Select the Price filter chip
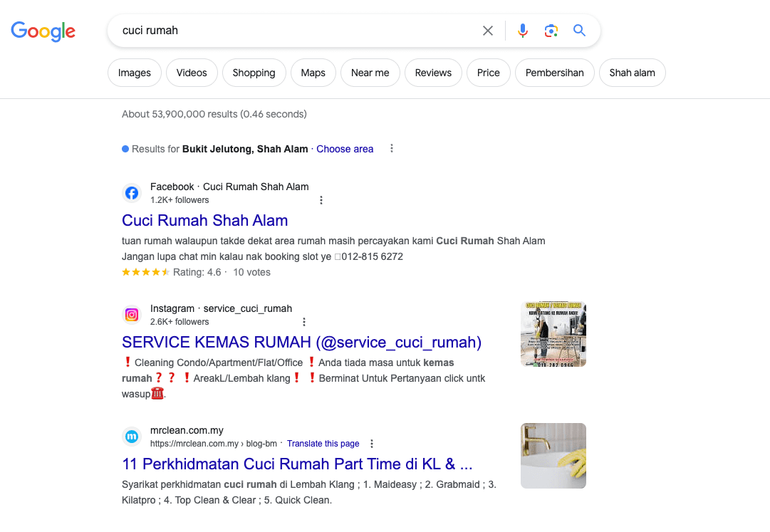 (x=489, y=73)
